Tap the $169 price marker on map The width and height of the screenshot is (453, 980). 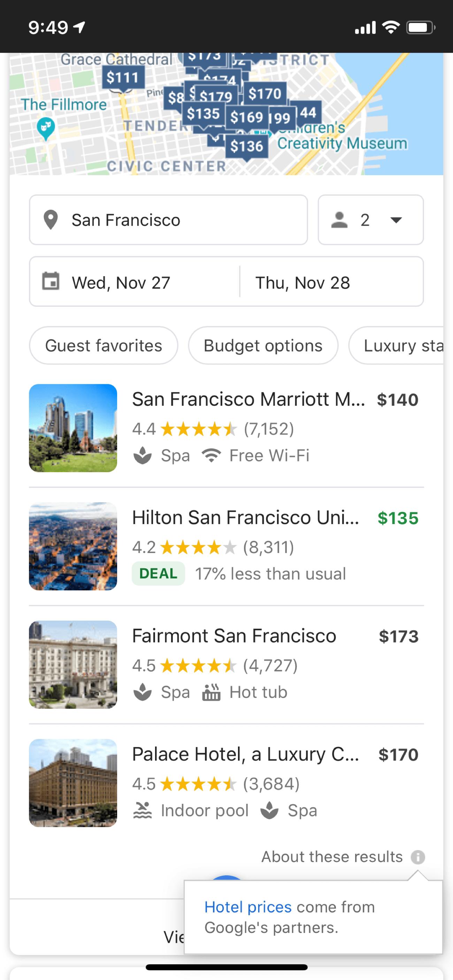click(246, 117)
